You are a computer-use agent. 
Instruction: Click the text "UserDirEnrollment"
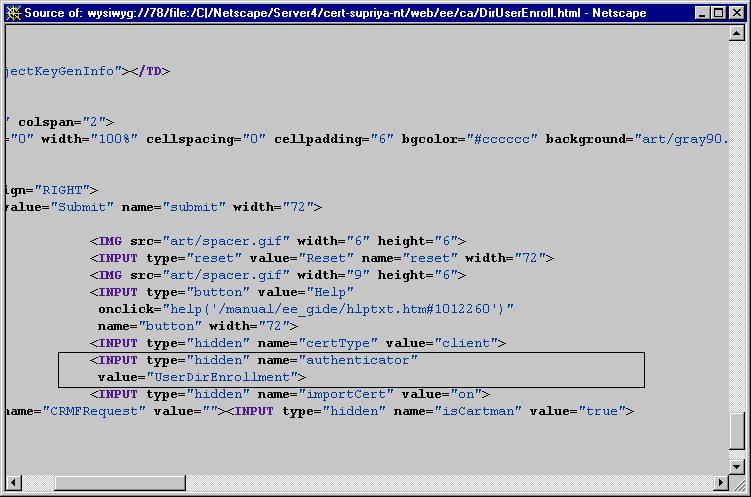(222, 377)
